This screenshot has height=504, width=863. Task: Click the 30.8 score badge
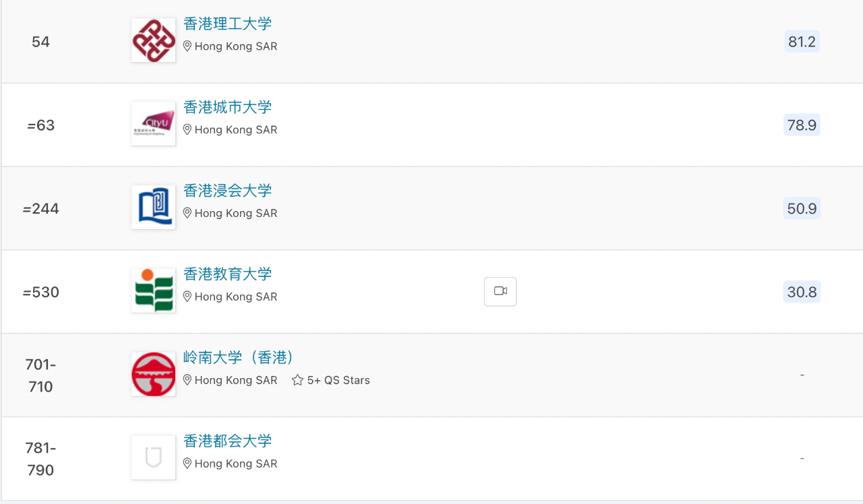pyautogui.click(x=802, y=292)
